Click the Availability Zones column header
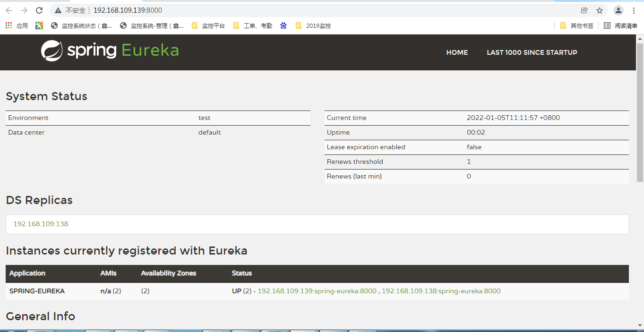The height and width of the screenshot is (332, 644). pyautogui.click(x=169, y=273)
